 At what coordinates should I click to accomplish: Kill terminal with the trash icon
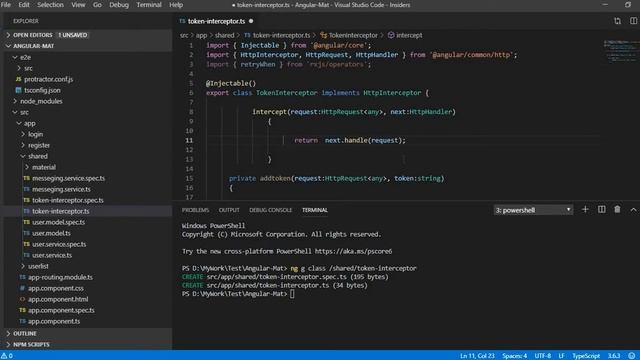click(x=617, y=210)
